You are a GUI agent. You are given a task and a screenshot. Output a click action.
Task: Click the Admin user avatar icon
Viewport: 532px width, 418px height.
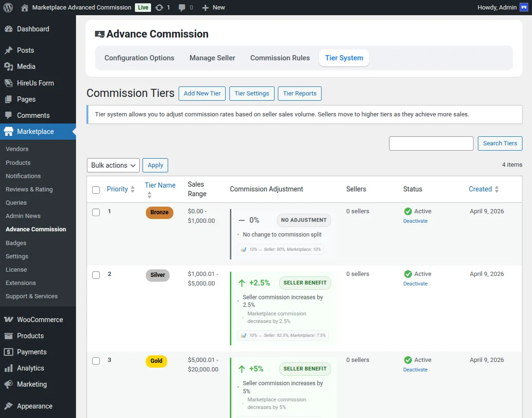click(x=524, y=8)
